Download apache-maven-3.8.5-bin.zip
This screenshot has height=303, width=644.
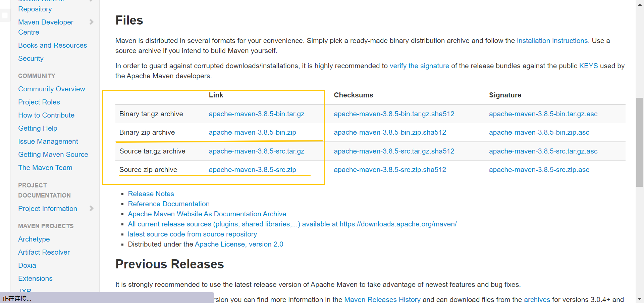[x=252, y=132]
